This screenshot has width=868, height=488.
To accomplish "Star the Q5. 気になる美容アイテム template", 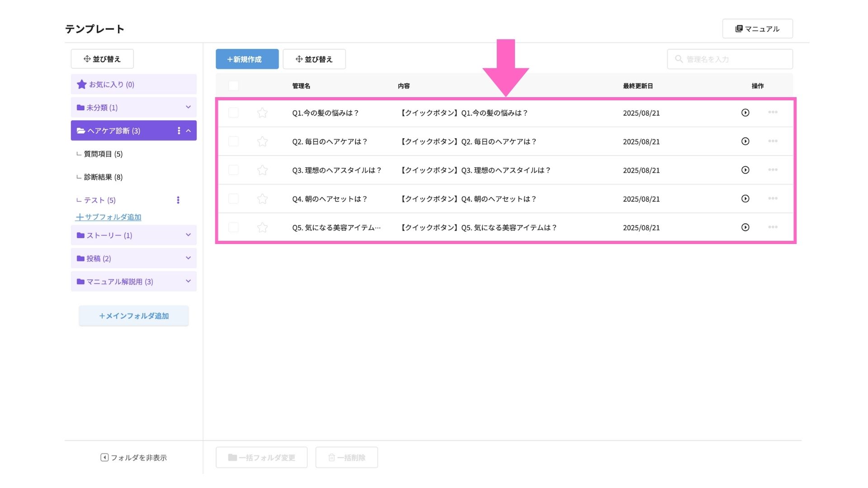I will [x=262, y=227].
